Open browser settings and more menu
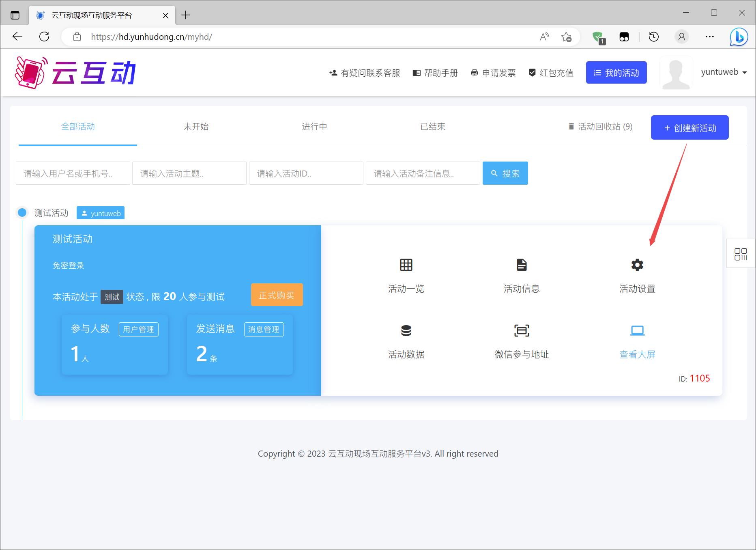Image resolution: width=756 pixels, height=550 pixels. click(709, 37)
